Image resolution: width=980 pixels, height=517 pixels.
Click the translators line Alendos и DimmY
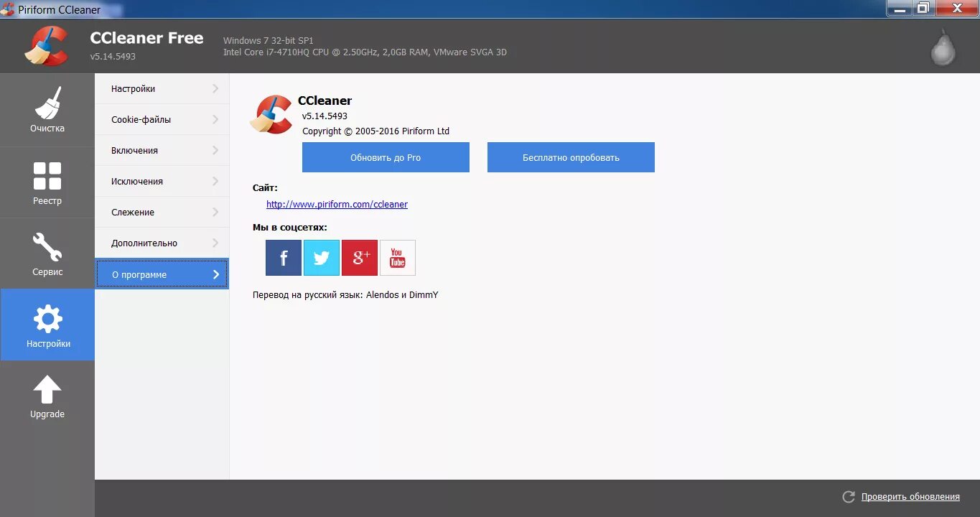point(345,295)
